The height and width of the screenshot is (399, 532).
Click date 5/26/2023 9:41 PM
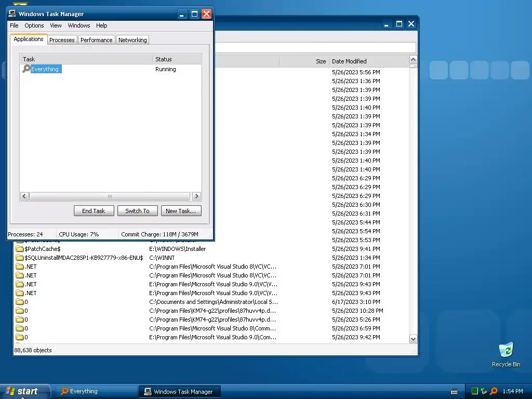pos(356,249)
